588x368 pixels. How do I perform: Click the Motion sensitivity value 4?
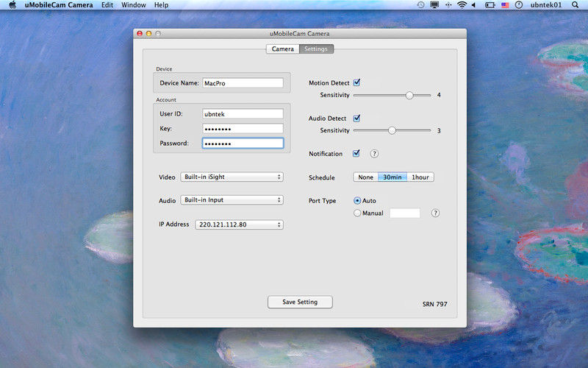pyautogui.click(x=439, y=95)
